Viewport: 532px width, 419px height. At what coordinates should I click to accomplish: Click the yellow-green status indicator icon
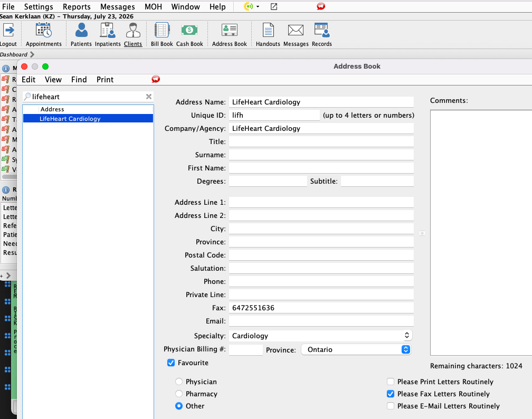[x=249, y=6]
